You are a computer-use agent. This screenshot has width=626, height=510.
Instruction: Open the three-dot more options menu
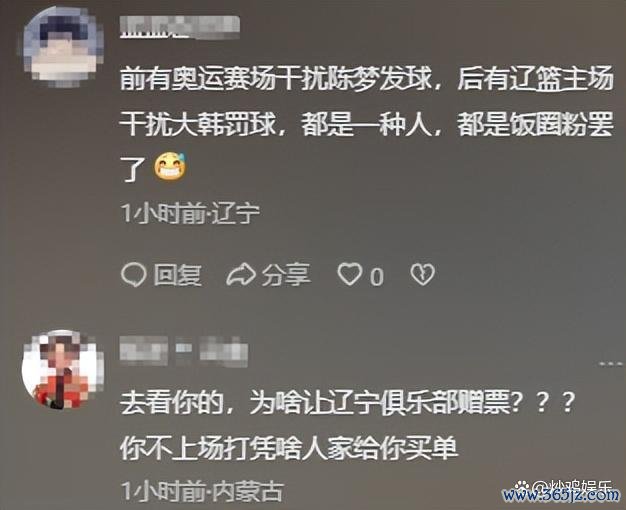click(x=611, y=364)
